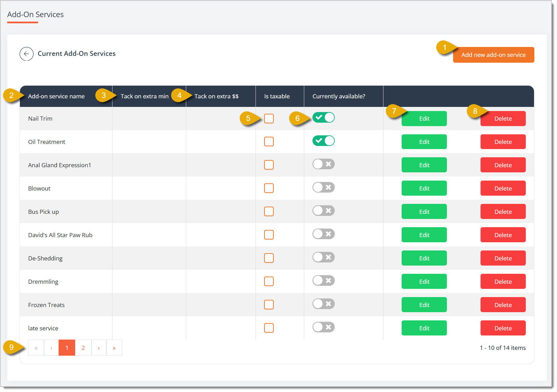The image size is (557, 392).
Task: Open page 2 of add-on services
Action: (x=83, y=348)
